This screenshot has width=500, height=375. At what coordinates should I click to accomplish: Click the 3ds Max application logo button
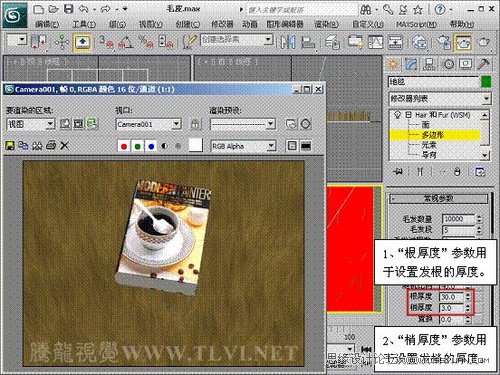coord(14,16)
